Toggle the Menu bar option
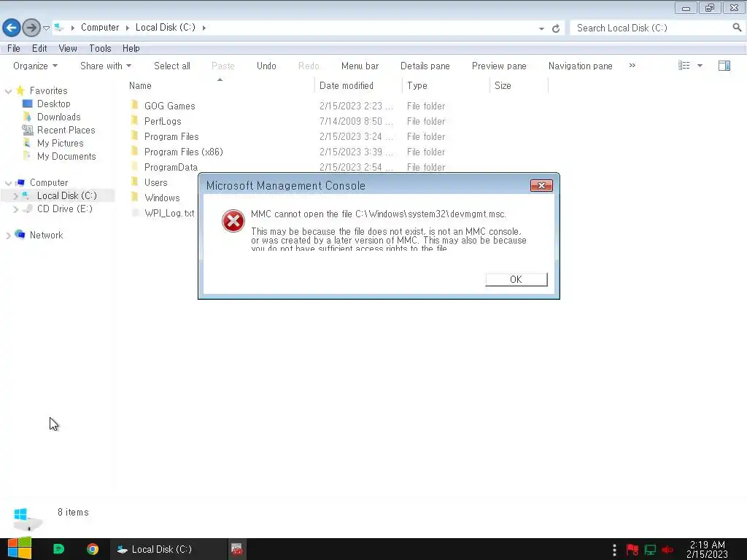 click(x=360, y=66)
